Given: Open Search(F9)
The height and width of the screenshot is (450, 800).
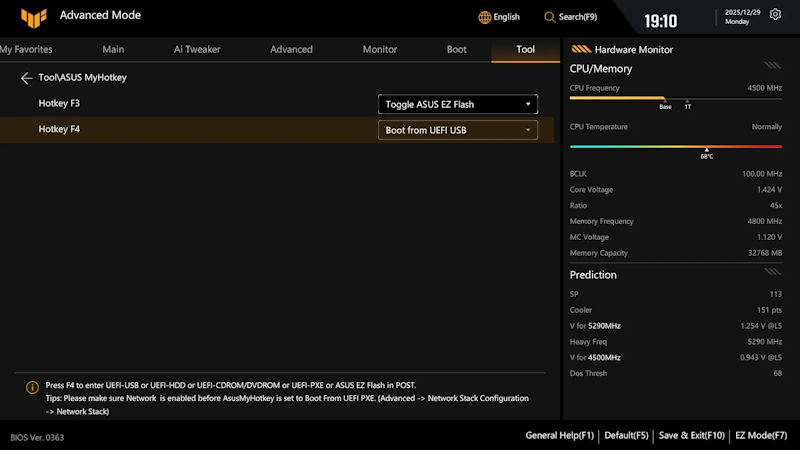Looking at the screenshot, I should click(x=578, y=17).
